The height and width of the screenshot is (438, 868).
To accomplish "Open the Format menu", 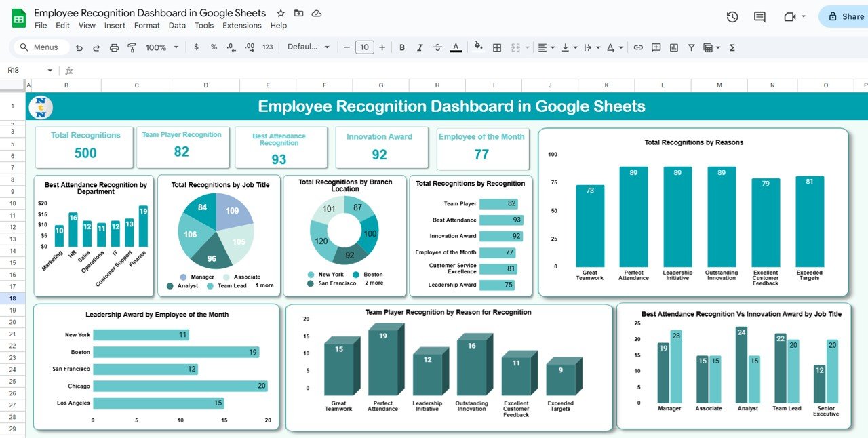I will pos(146,26).
